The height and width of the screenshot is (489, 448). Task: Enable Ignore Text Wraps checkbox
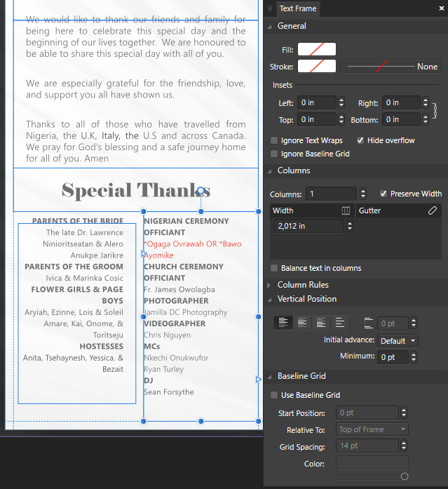(274, 140)
